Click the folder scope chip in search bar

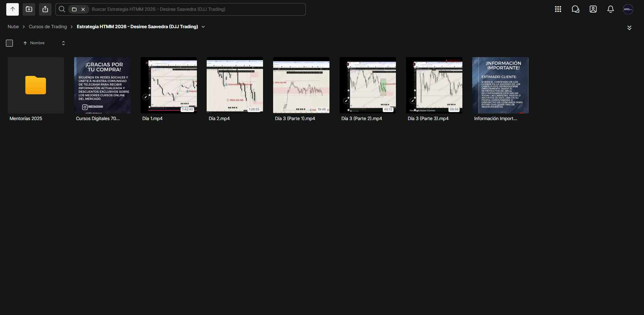coord(74,9)
